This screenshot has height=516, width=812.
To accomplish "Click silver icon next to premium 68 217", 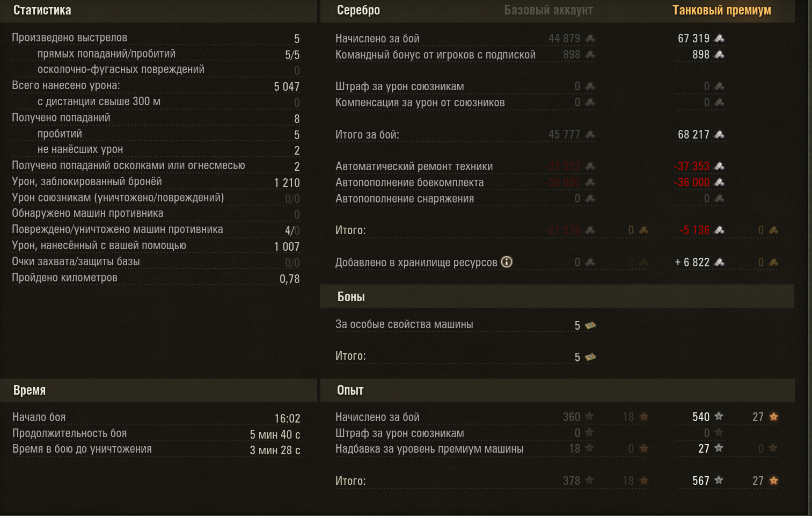I will pyautogui.click(x=720, y=134).
